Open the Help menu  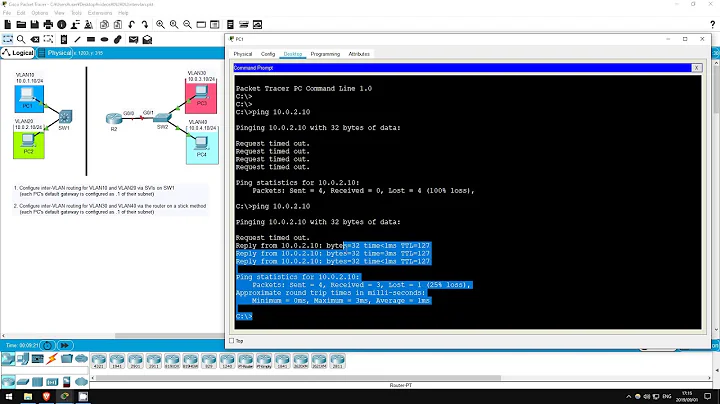pos(123,13)
